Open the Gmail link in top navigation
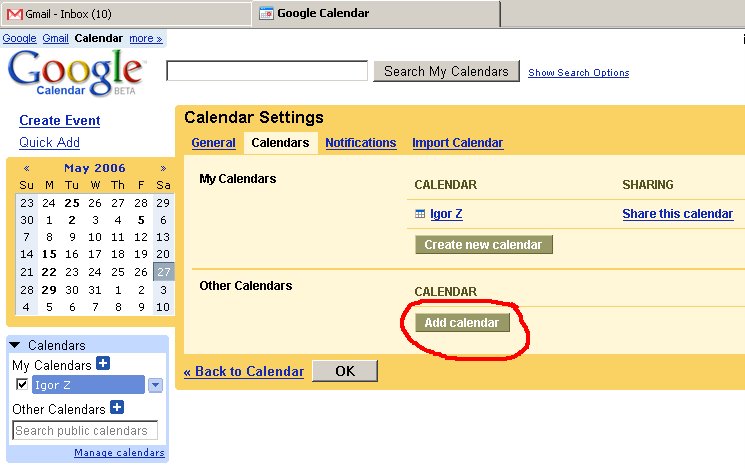The width and height of the screenshot is (745, 469). point(56,38)
